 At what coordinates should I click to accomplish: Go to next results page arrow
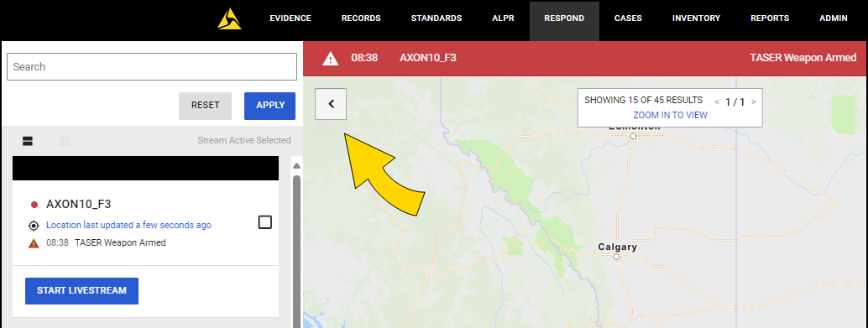tap(753, 102)
